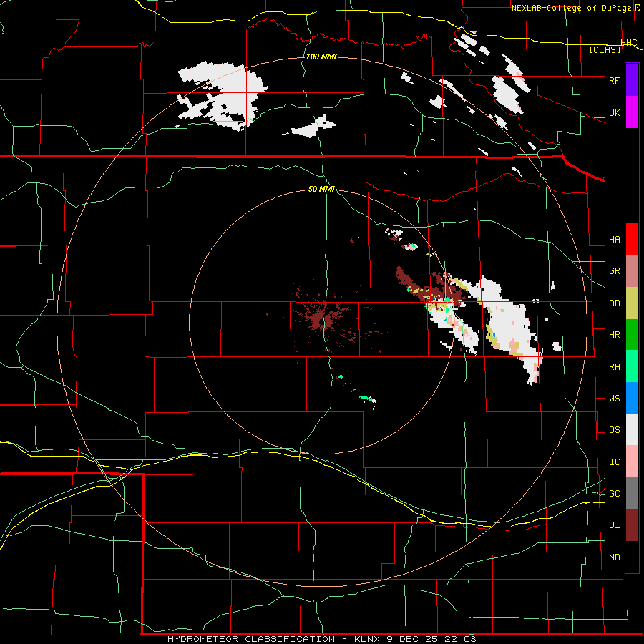Viewport: 644px width, 644px height.
Task: Pick the WS blue legend swatch
Action: (632, 398)
